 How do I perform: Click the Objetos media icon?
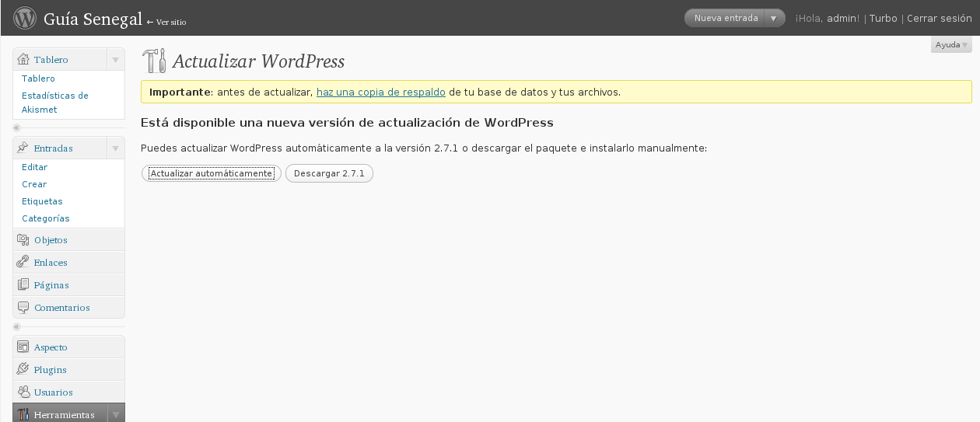pos(23,240)
